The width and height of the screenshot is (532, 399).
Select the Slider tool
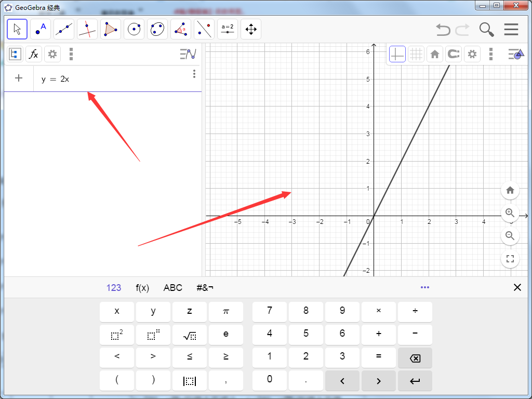[227, 29]
